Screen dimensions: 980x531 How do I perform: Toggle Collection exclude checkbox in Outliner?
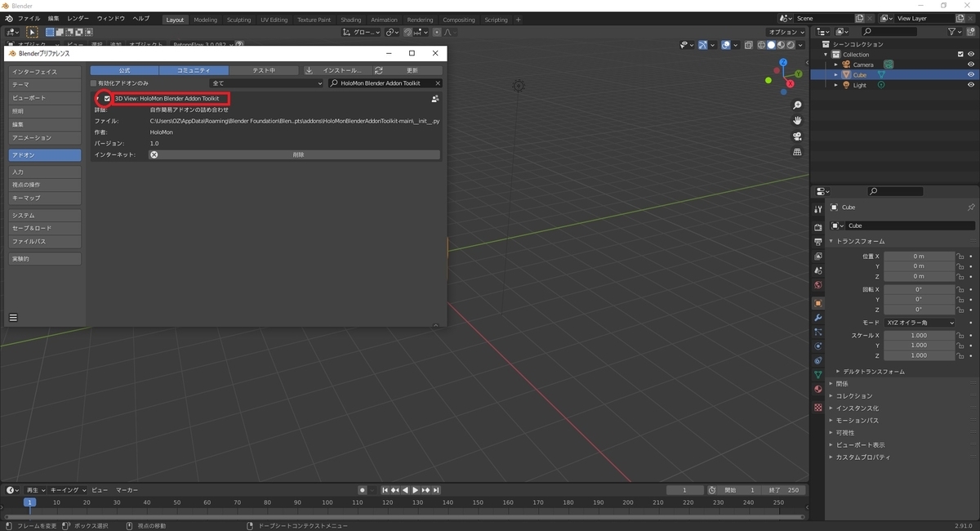(x=960, y=55)
